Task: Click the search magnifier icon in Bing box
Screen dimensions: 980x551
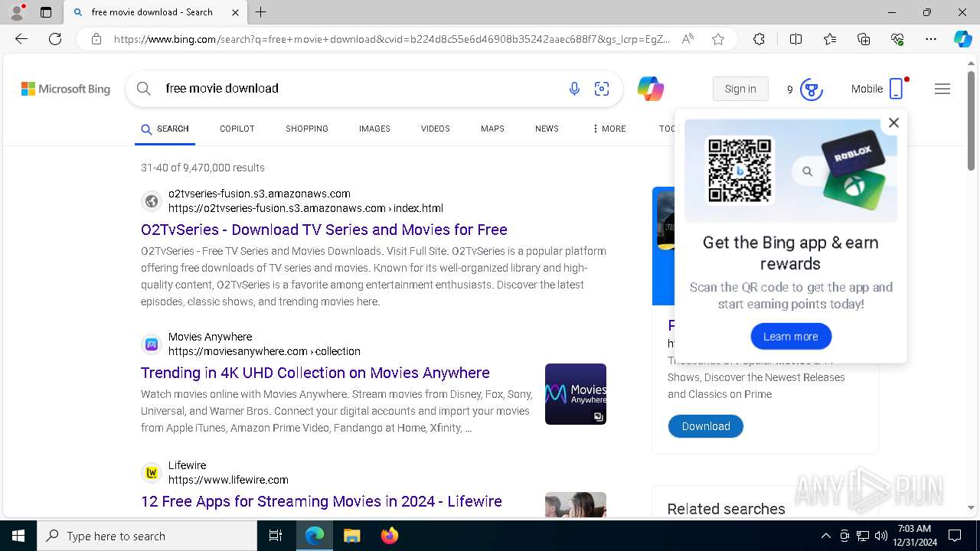Action: pos(143,89)
